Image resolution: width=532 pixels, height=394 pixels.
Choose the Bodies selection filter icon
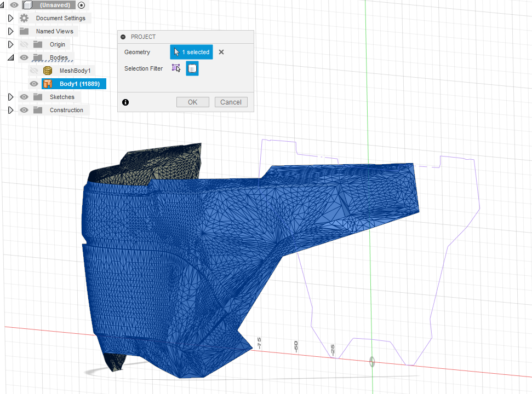(192, 68)
